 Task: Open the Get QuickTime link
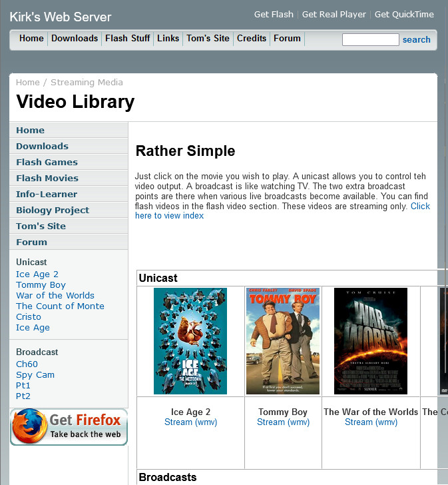click(403, 15)
